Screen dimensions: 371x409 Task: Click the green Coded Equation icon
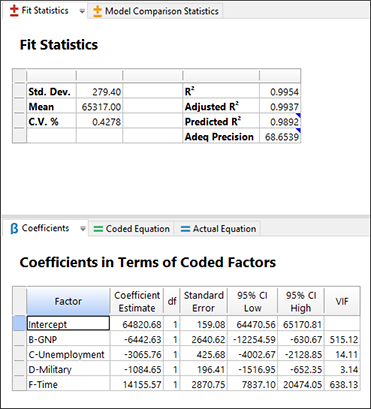point(98,229)
